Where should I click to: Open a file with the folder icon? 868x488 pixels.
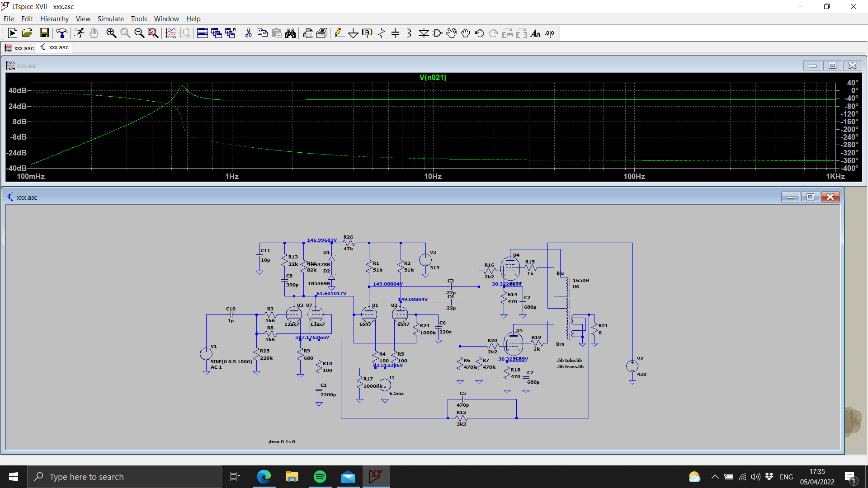27,33
